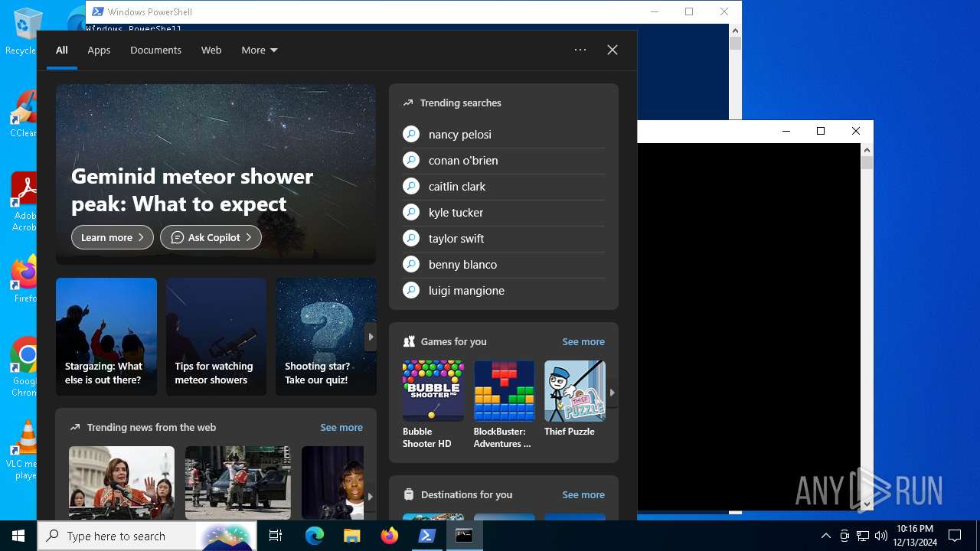
Task: Advance the stargazing cards carousel arrow
Action: coord(371,337)
